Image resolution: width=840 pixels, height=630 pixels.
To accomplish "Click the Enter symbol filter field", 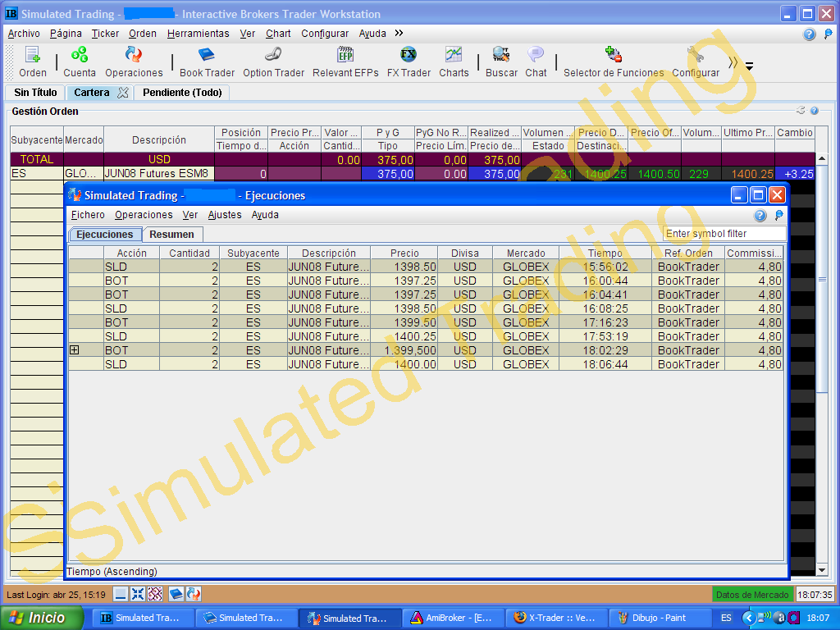I will (x=723, y=234).
